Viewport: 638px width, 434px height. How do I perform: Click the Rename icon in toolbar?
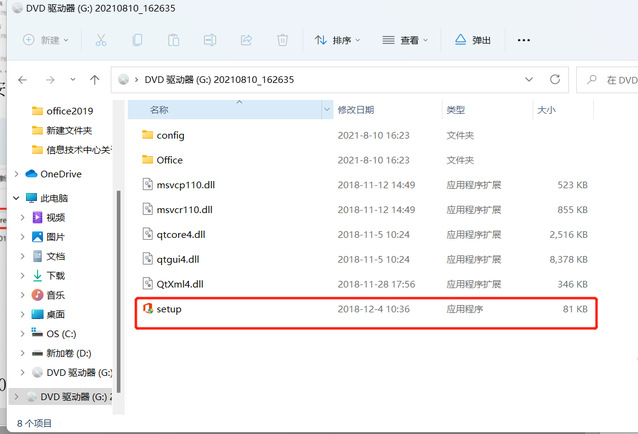(209, 41)
